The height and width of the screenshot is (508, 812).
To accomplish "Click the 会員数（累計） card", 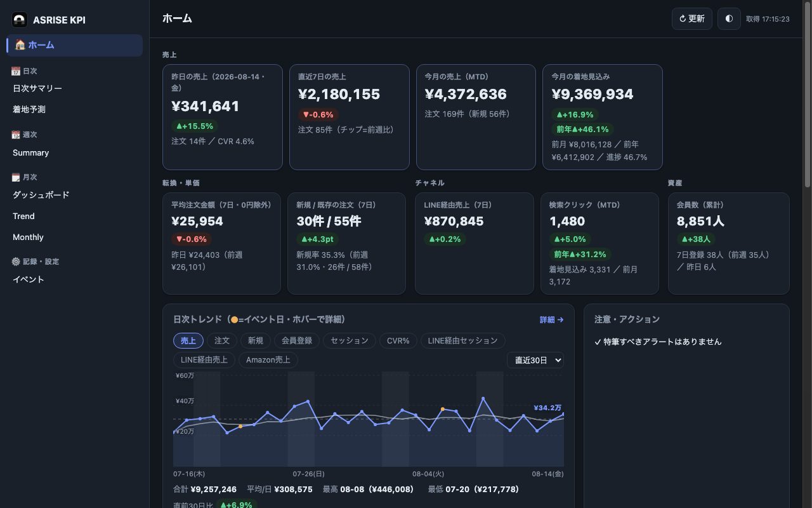I will pyautogui.click(x=729, y=244).
